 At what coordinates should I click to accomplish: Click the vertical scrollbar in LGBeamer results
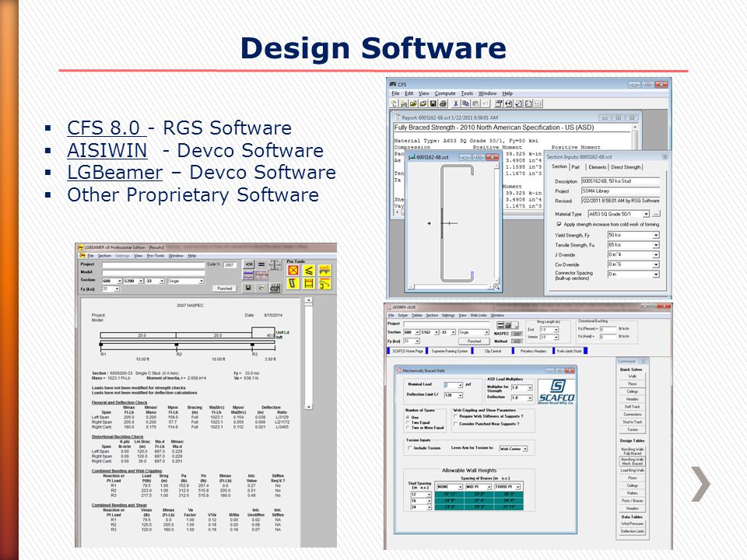tap(308, 353)
